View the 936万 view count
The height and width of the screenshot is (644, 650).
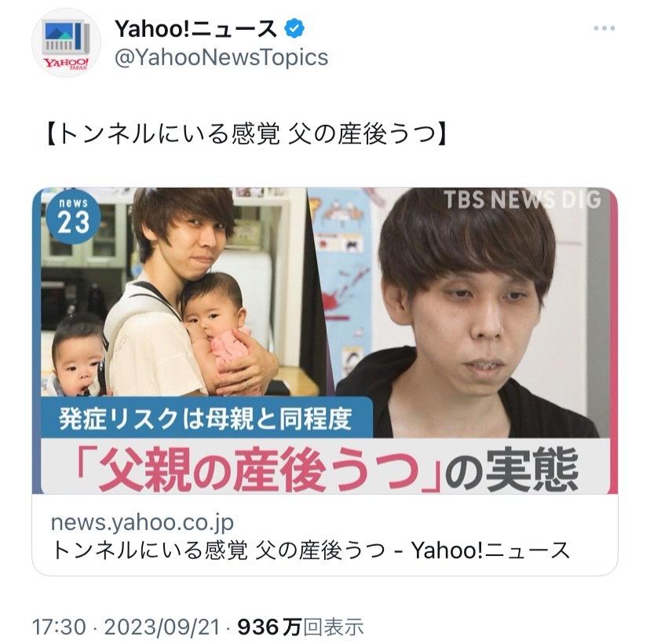tap(269, 627)
